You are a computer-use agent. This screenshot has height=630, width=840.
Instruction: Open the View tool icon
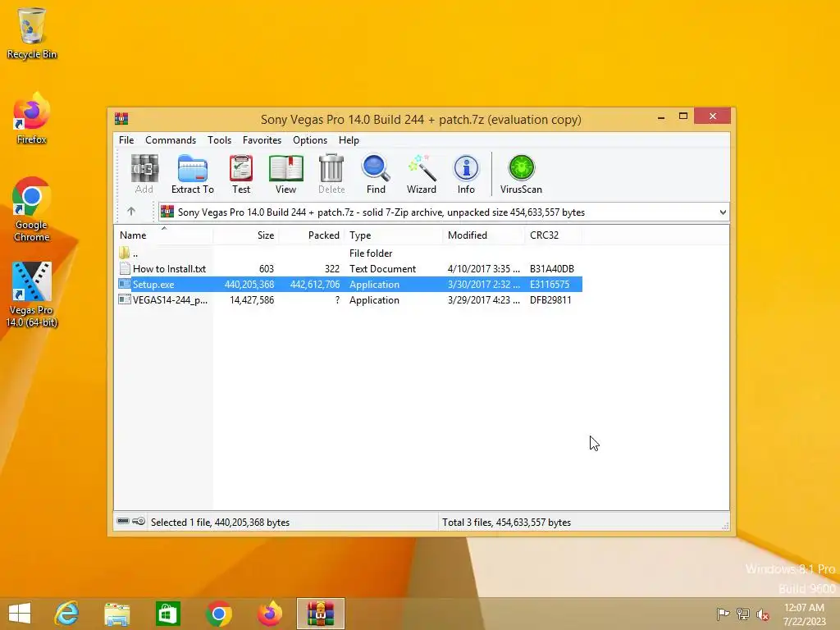pyautogui.click(x=285, y=174)
